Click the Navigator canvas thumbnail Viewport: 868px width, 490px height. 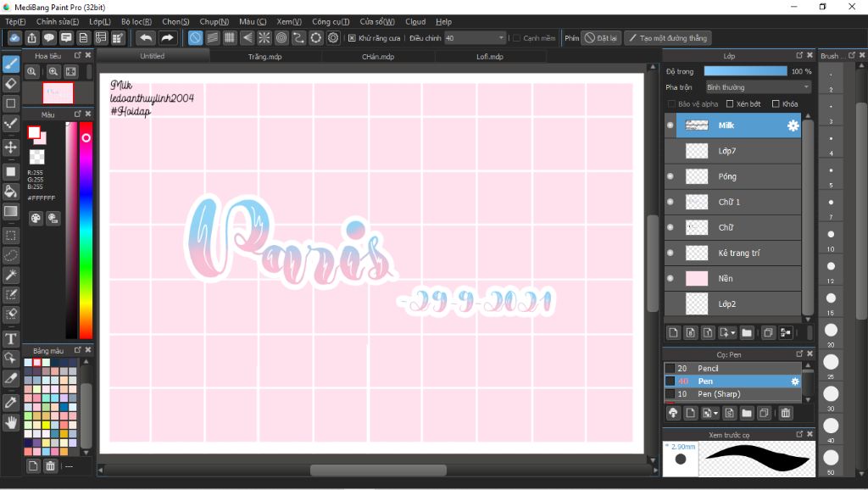pyautogui.click(x=58, y=93)
